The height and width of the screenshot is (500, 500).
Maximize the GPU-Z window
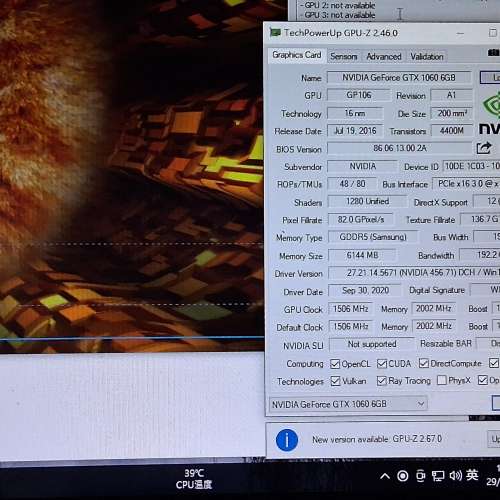(x=493, y=33)
